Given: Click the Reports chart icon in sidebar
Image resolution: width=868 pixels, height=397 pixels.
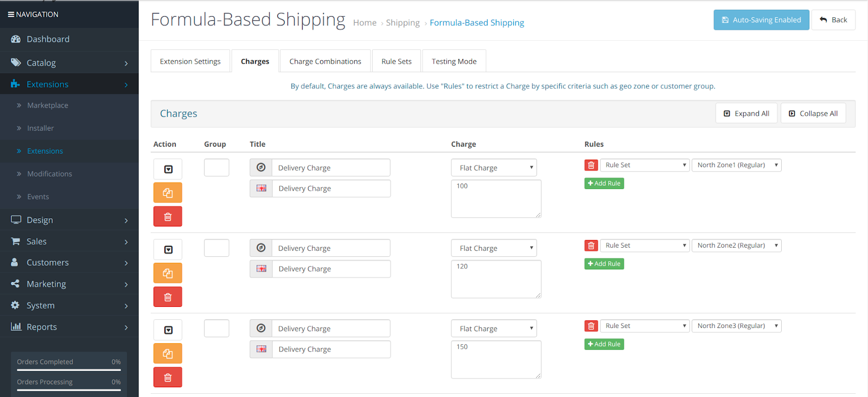Looking at the screenshot, I should pyautogui.click(x=16, y=327).
